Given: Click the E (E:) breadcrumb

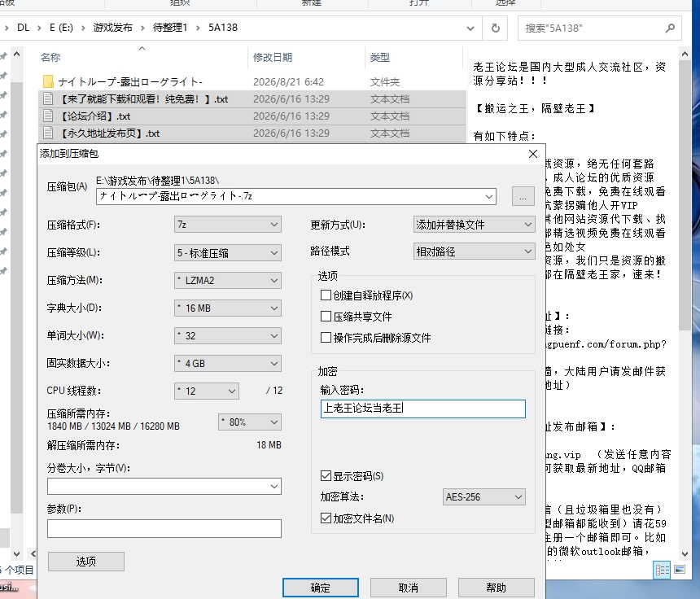Looking at the screenshot, I should tap(61, 28).
